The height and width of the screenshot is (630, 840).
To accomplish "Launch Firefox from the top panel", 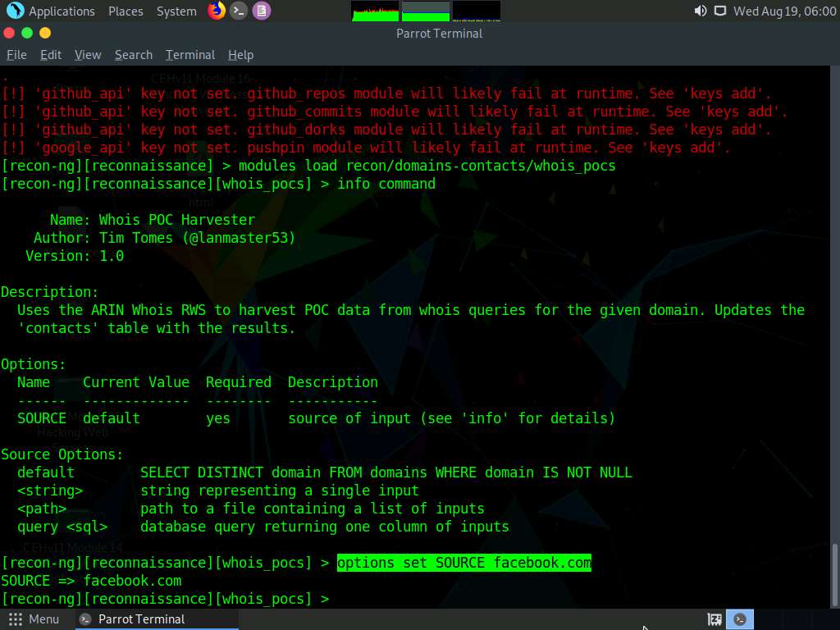I will 217,10.
